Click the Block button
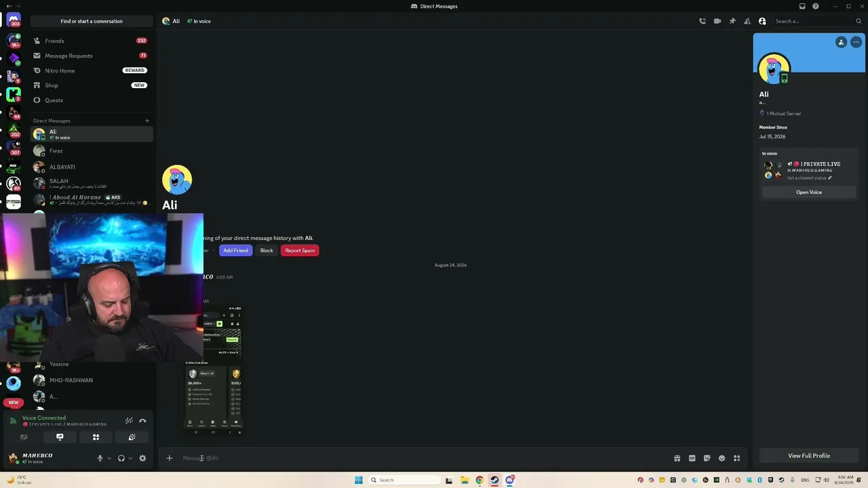 pos(267,251)
